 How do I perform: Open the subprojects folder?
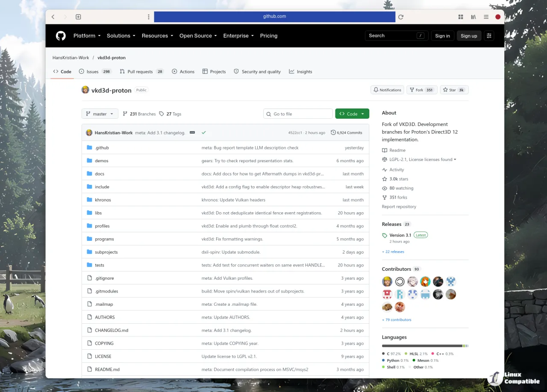pyautogui.click(x=106, y=252)
